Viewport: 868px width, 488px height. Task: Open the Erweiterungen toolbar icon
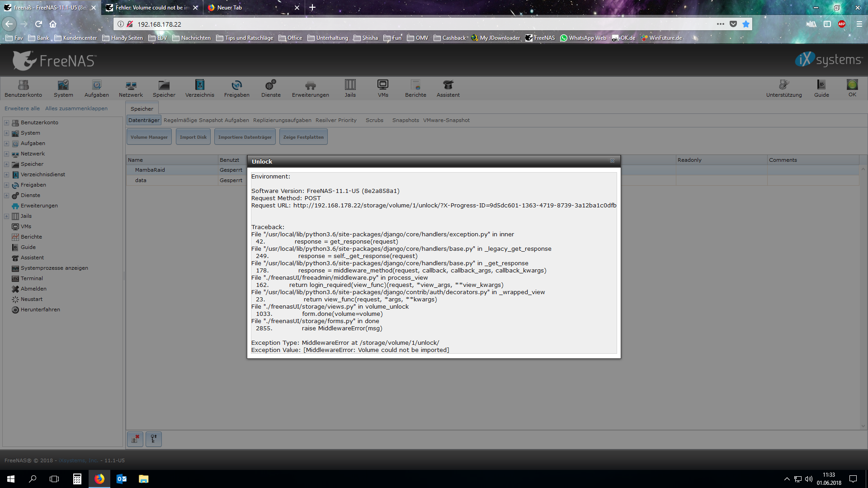coord(311,88)
